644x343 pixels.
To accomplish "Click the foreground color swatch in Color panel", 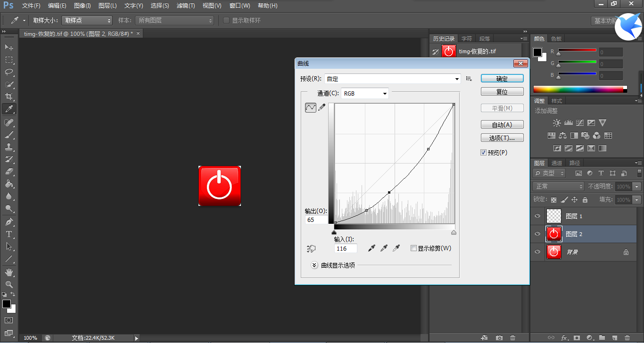I will [x=537, y=52].
